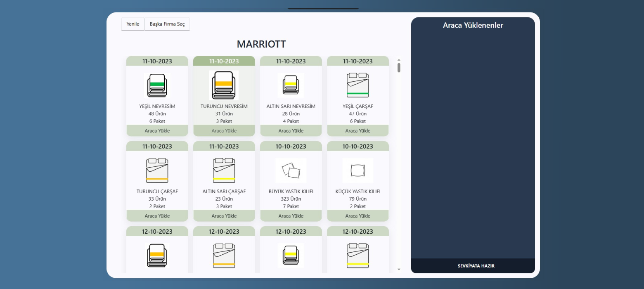
Task: Click the '23 Ürün' count text
Action: coord(224,199)
